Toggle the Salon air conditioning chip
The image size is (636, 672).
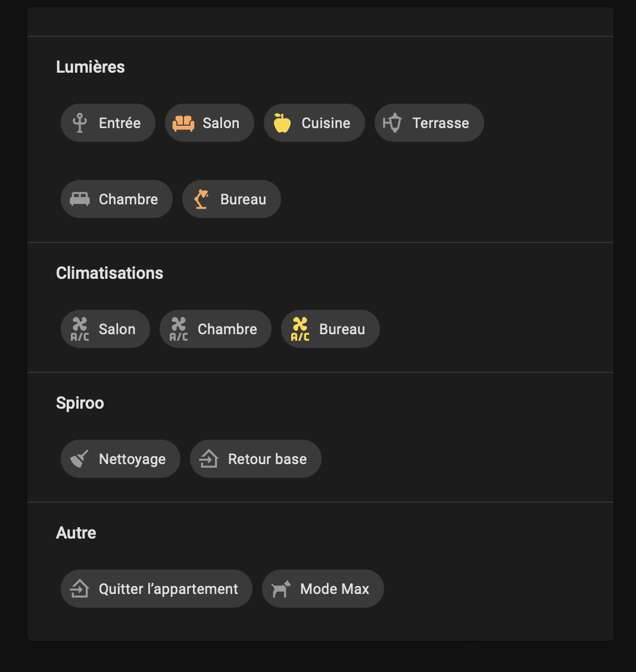coord(105,329)
